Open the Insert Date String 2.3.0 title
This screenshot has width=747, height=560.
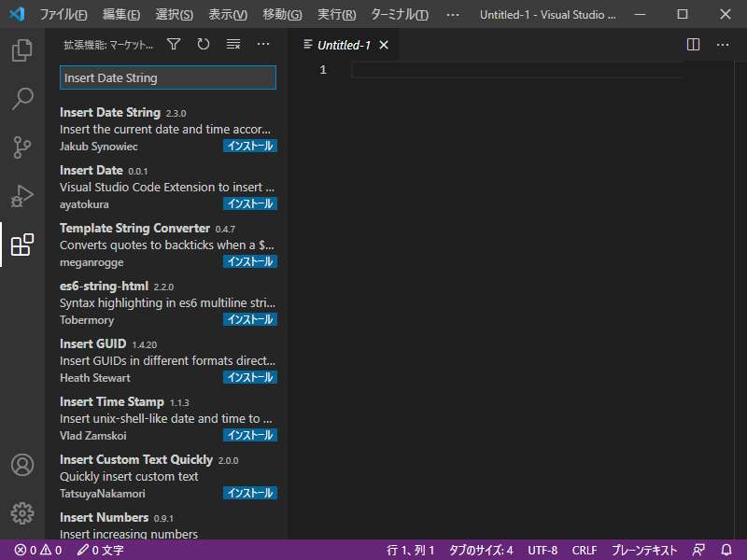click(x=110, y=112)
